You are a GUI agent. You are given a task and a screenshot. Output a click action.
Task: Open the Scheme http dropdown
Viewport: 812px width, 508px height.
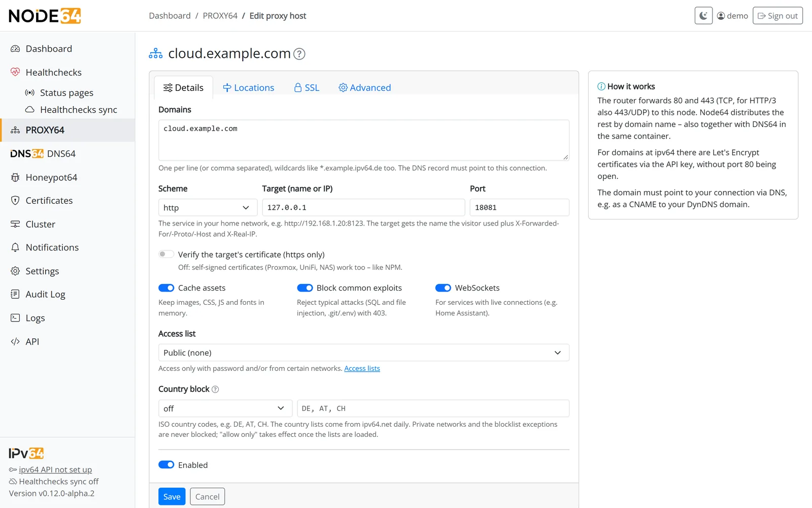tap(208, 207)
